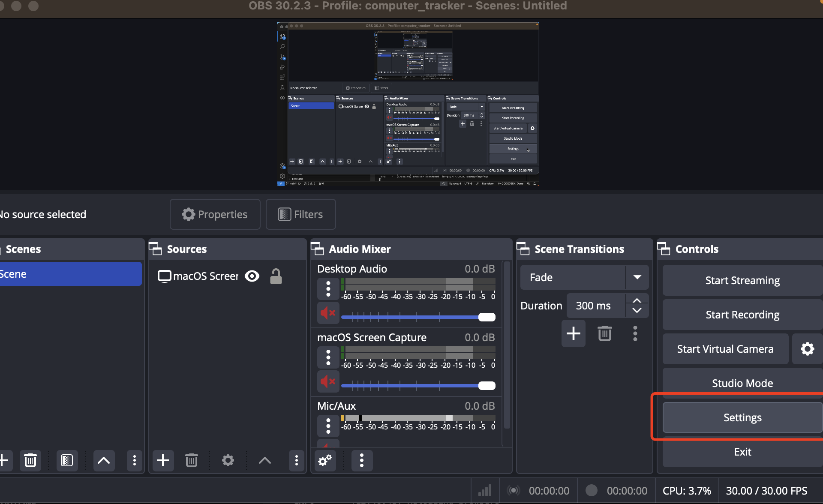823x504 pixels.
Task: Open advanced audio properties gears icon
Action: pyautogui.click(x=325, y=461)
